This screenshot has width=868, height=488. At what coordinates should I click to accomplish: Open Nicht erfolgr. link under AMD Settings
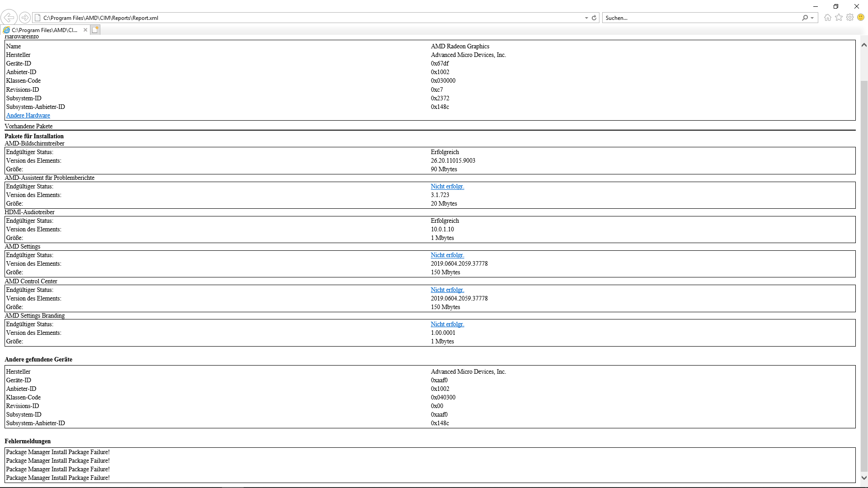click(447, 255)
